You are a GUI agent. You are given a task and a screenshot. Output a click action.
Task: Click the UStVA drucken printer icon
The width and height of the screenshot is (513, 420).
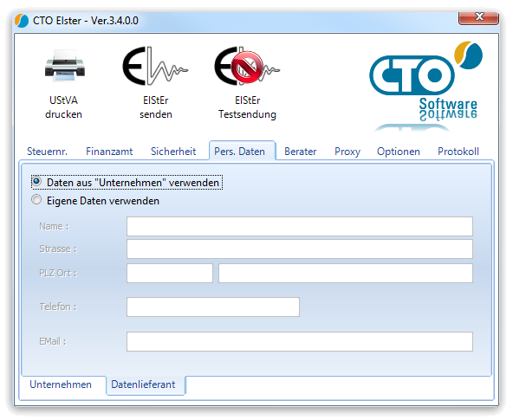point(65,66)
